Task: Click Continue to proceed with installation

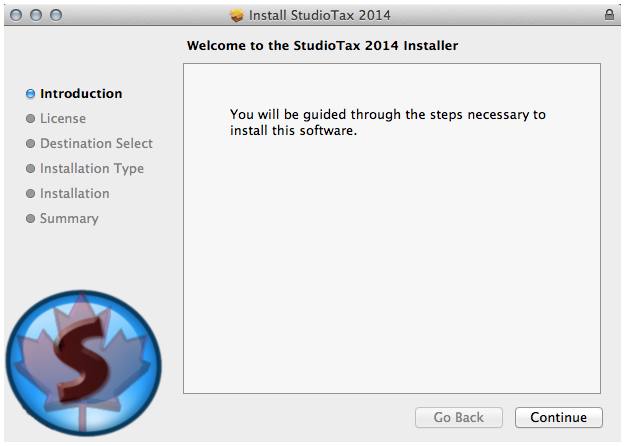Action: 558,417
